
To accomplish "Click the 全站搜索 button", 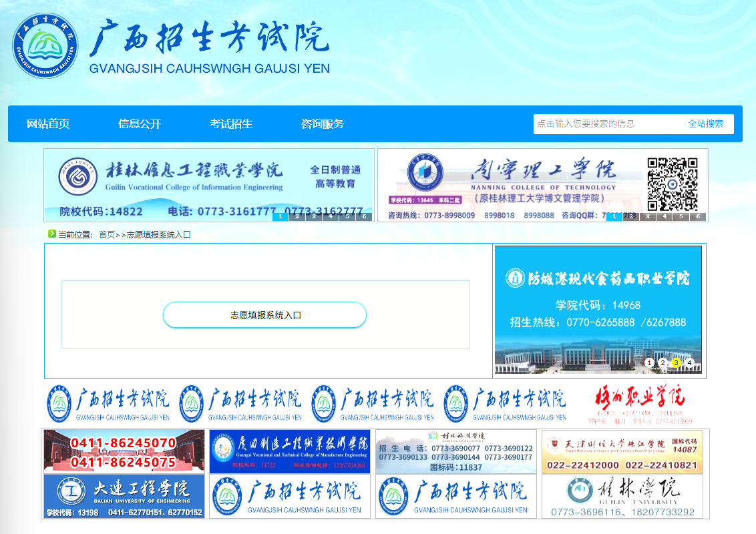I will pyautogui.click(x=705, y=124).
